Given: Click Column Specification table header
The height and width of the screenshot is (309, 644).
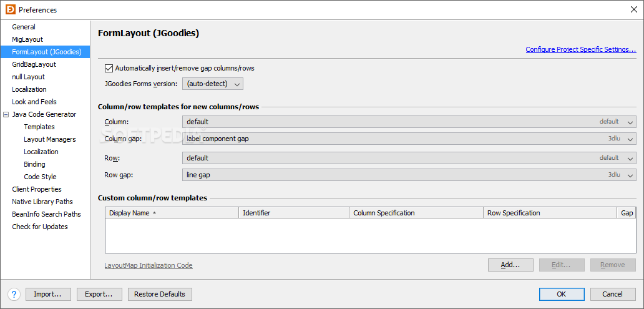Looking at the screenshot, I should pos(416,213).
